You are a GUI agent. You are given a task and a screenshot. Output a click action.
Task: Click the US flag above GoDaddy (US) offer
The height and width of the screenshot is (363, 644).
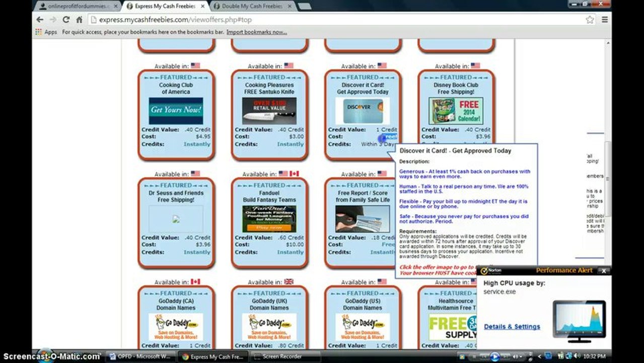382,281
